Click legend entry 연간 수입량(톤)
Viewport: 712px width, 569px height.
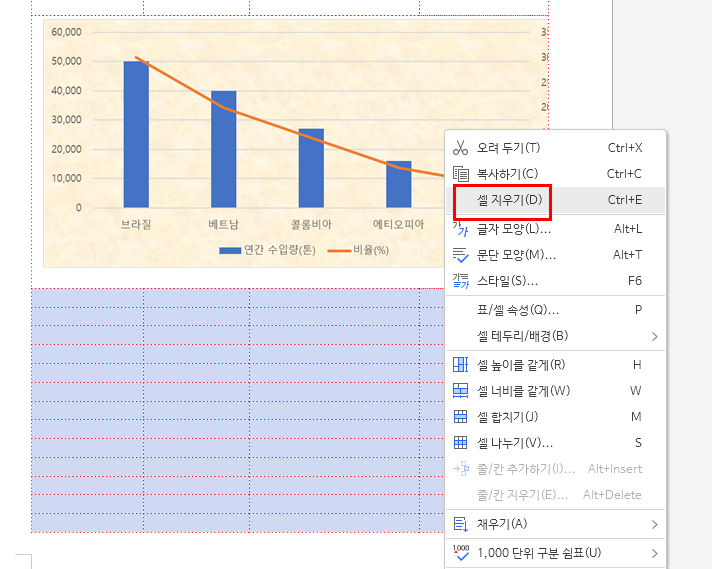(267, 250)
